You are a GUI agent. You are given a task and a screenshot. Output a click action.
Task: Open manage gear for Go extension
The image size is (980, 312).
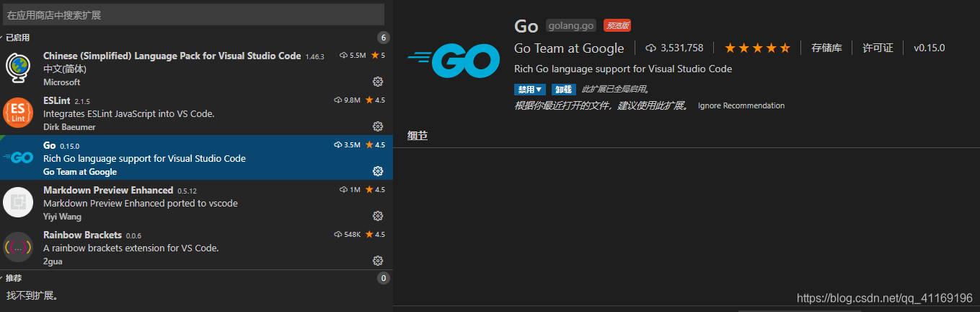[377, 171]
